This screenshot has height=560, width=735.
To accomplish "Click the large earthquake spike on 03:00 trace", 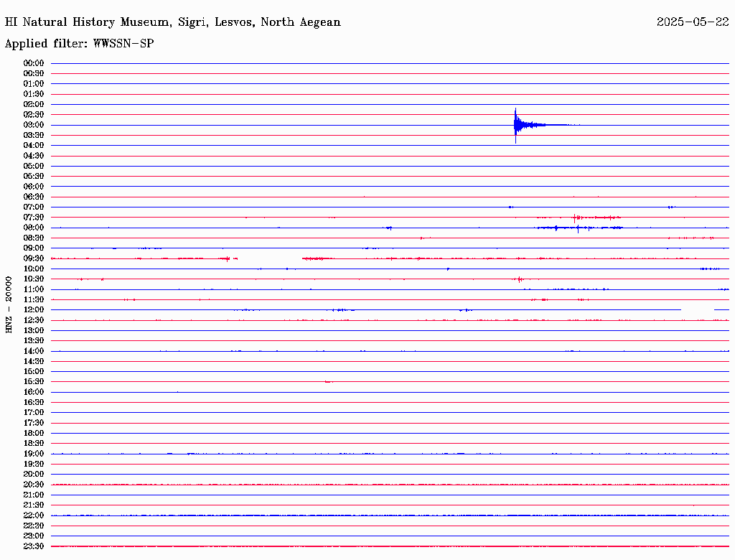I will click(516, 125).
